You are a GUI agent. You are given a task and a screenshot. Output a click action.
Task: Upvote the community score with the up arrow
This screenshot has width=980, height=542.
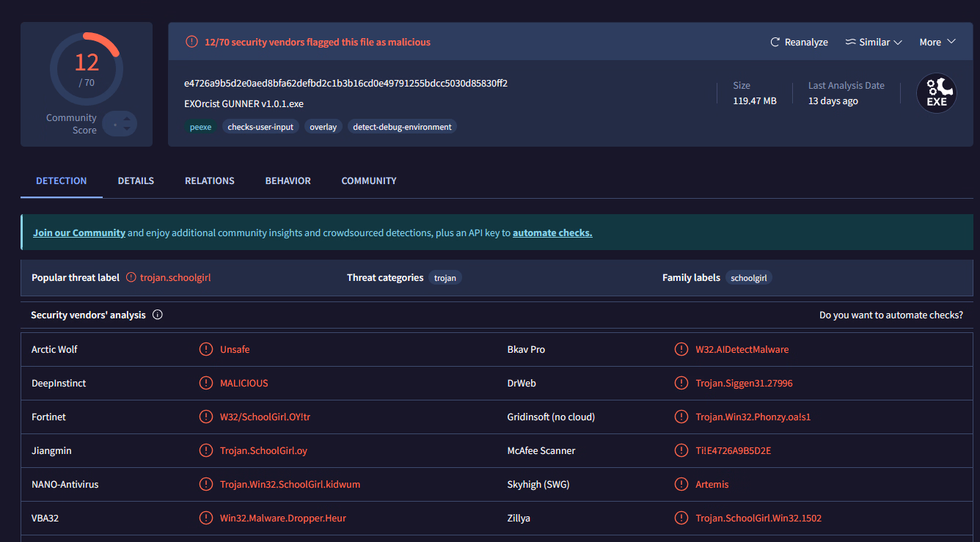tap(127, 118)
